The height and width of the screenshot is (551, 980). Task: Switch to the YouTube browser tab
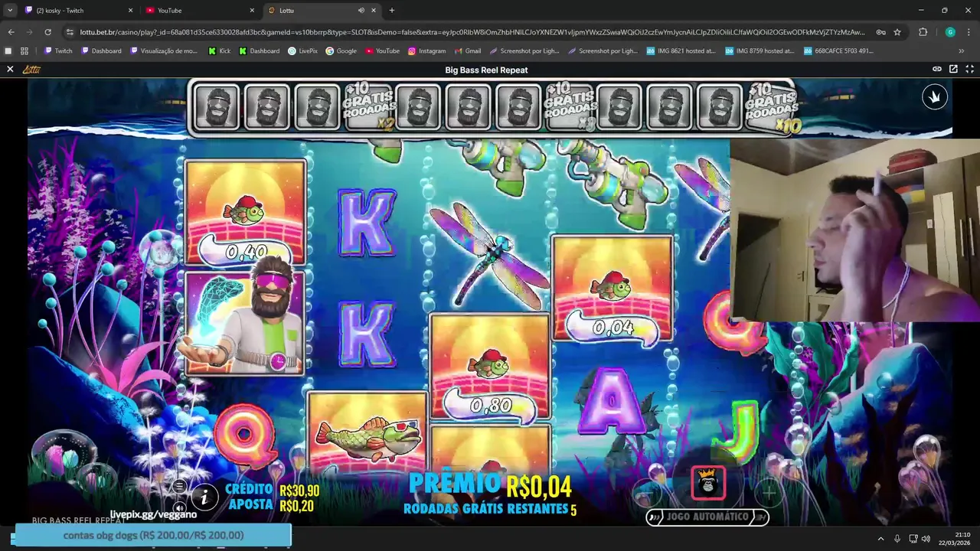tap(199, 10)
